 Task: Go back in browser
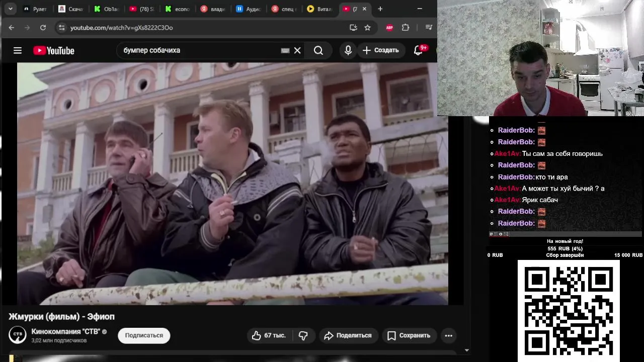coord(12,28)
